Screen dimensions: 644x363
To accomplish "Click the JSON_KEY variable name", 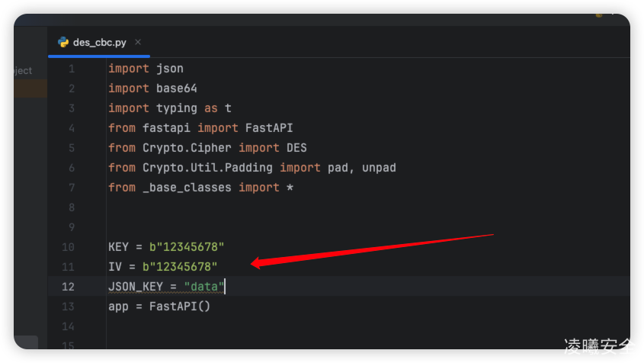I will [x=136, y=287].
